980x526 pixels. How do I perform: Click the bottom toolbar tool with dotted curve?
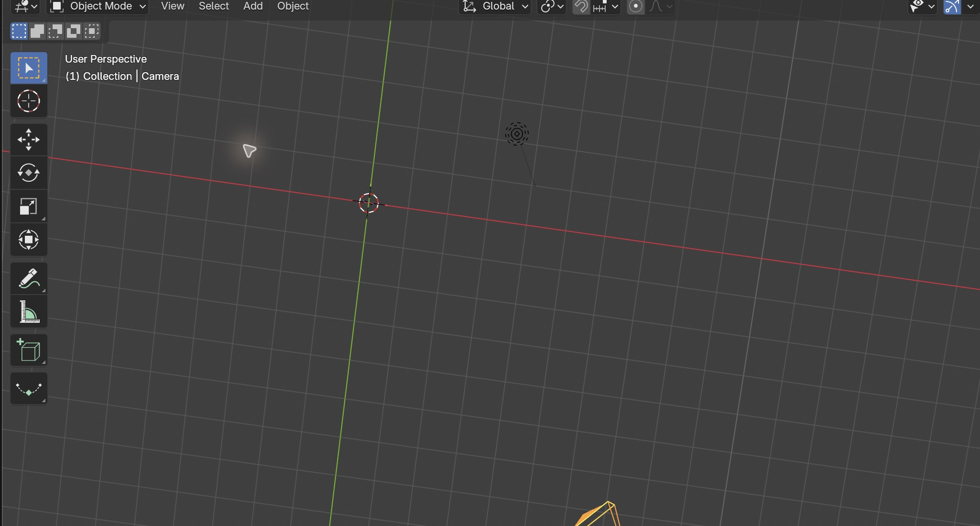pos(29,388)
